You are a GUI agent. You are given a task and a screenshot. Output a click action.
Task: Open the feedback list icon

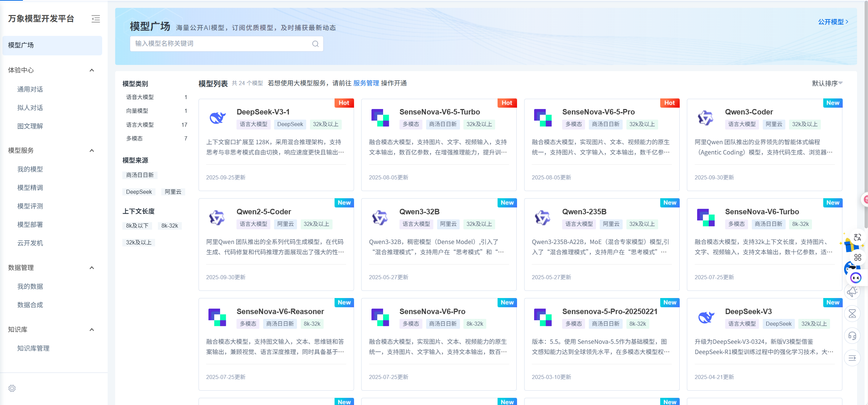coord(852,357)
